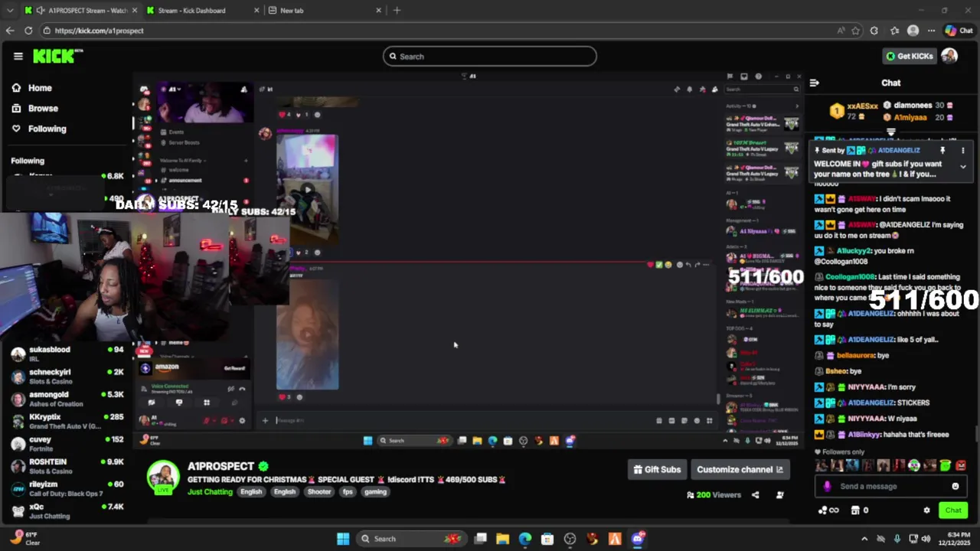The width and height of the screenshot is (980, 551).
Task: Open Windows Start menu
Action: [x=343, y=539]
